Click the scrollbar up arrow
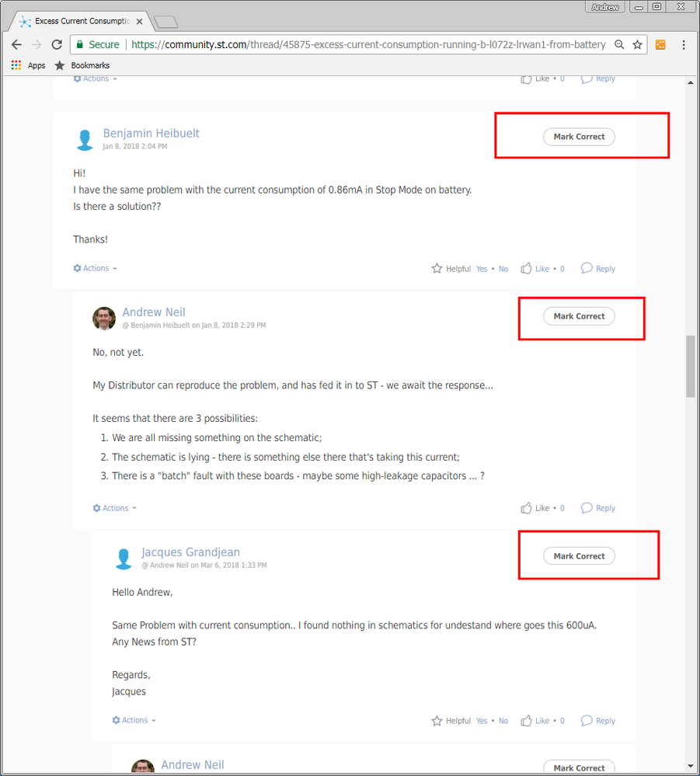The image size is (700, 776). tap(690, 82)
